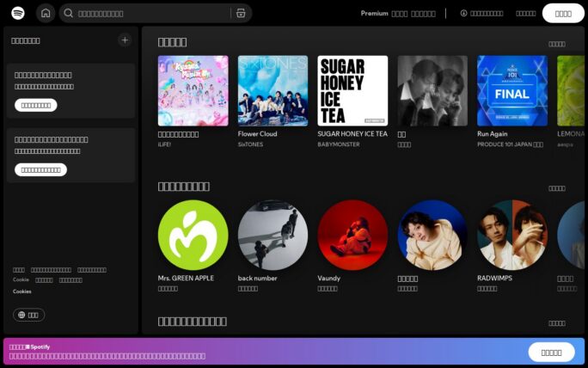Click the PRODUCE 101 JAPAN artist text
This screenshot has width=588, height=368.
pos(510,144)
